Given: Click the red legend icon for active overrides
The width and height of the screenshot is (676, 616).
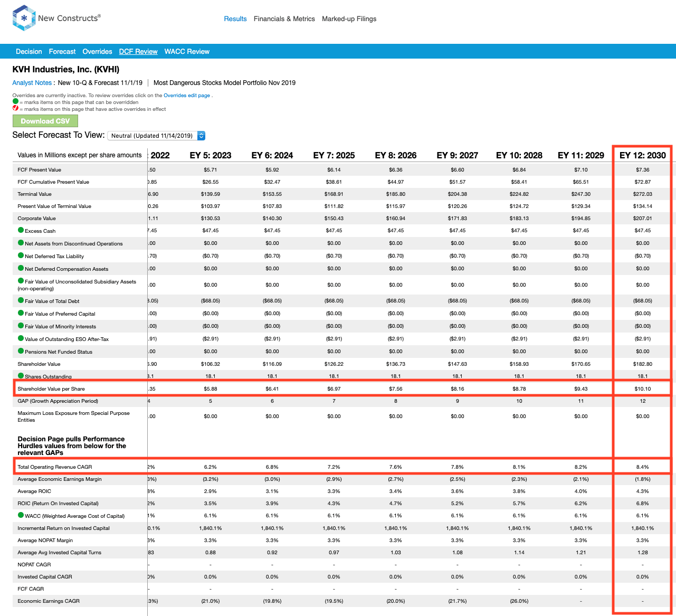Looking at the screenshot, I should coord(15,108).
